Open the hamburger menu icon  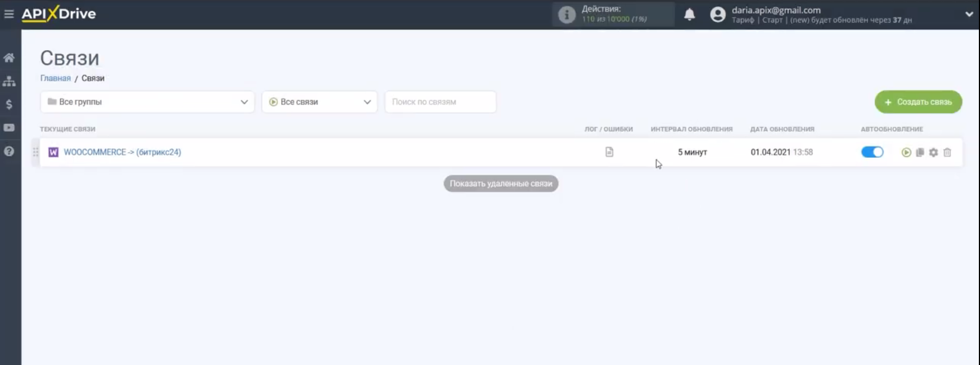pyautogui.click(x=9, y=14)
